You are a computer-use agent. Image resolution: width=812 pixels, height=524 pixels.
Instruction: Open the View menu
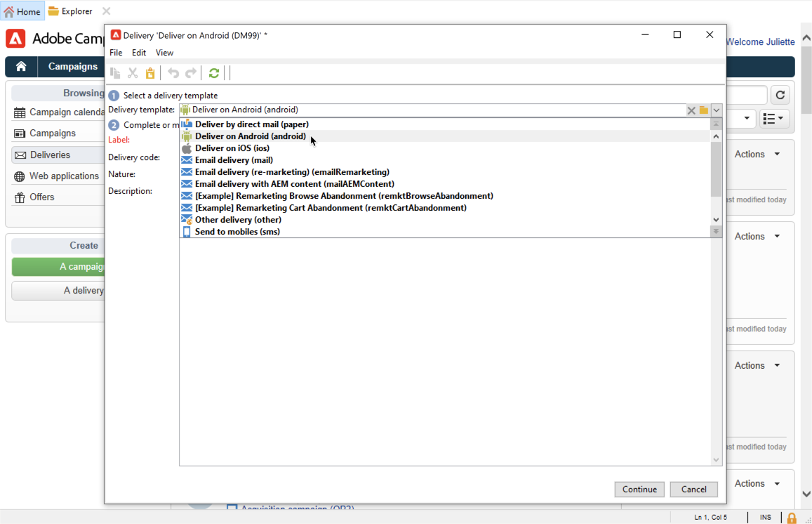[164, 53]
